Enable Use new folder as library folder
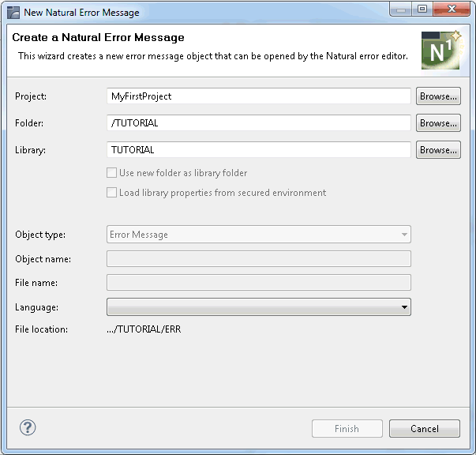Viewport: 476px width, 455px height. pyautogui.click(x=111, y=173)
